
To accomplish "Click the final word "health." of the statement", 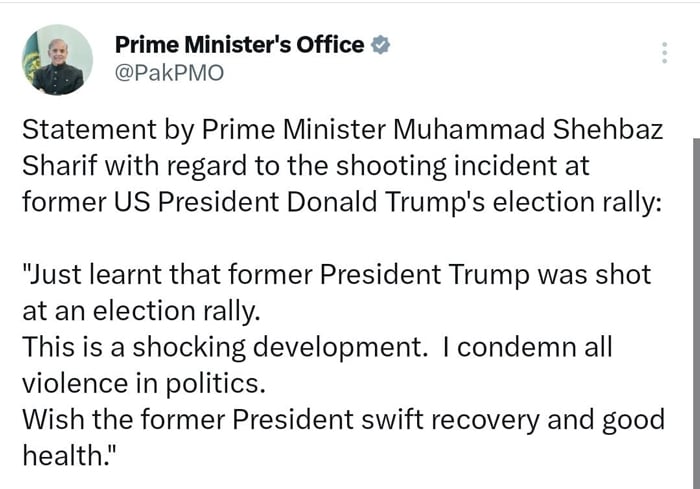I will point(63,453).
